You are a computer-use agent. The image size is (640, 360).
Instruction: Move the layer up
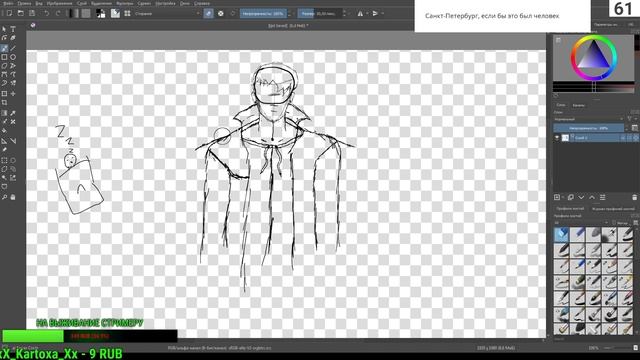click(592, 198)
